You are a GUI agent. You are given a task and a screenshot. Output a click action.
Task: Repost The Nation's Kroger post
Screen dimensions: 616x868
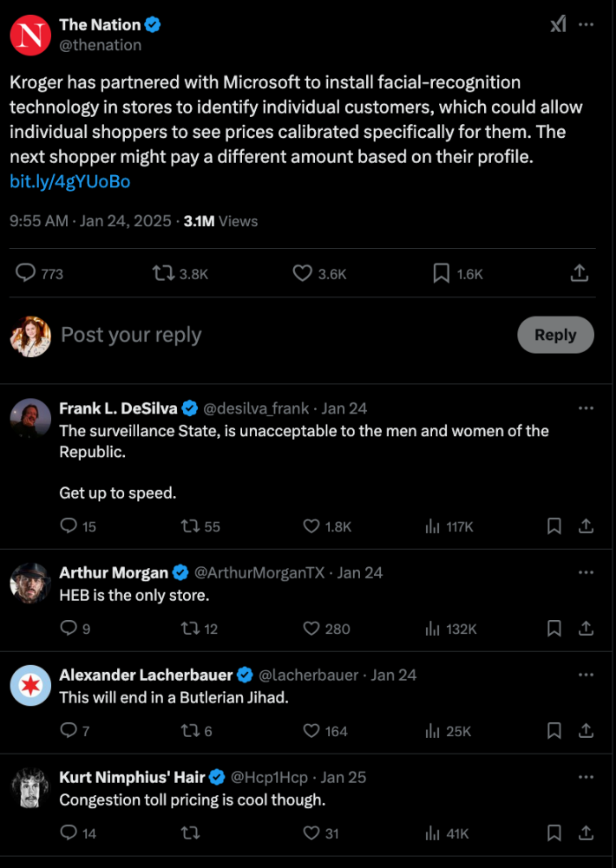pos(162,273)
